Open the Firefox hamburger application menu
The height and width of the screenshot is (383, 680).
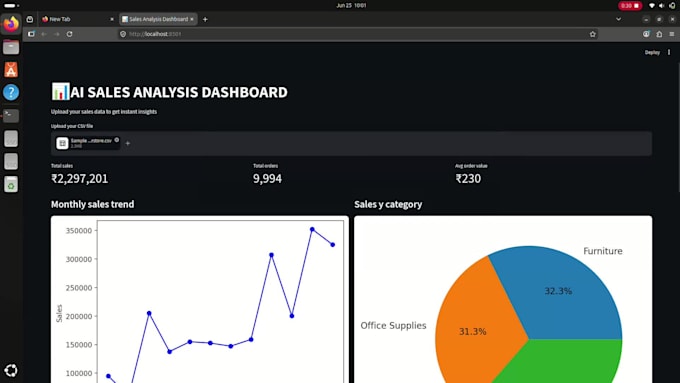click(x=672, y=34)
